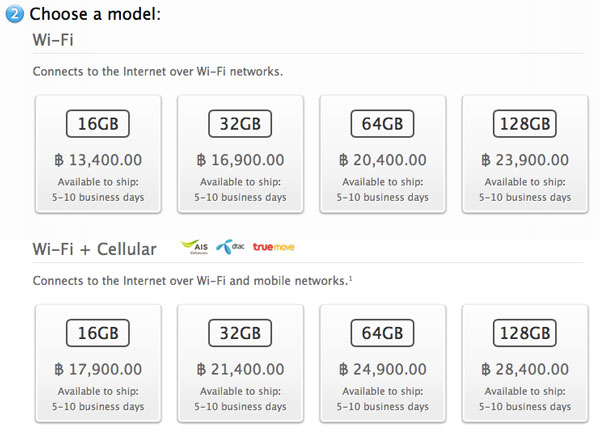Click the Choose a model heading

95,14
